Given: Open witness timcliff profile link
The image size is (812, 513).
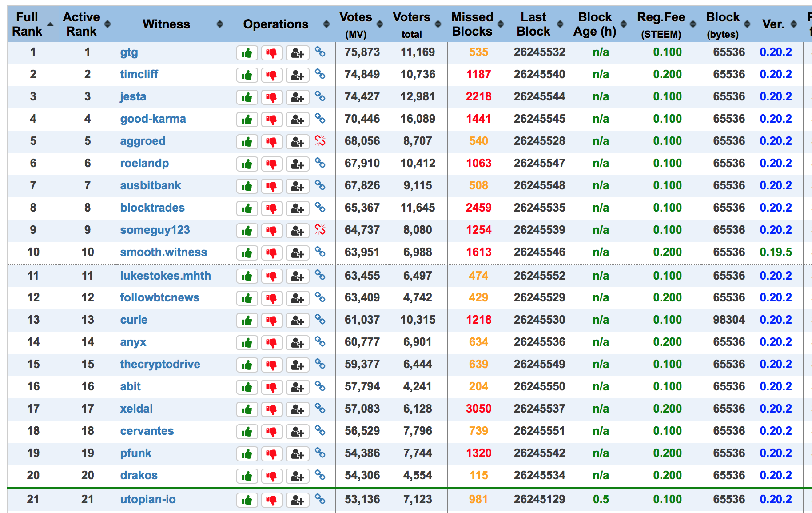Looking at the screenshot, I should 139,74.
